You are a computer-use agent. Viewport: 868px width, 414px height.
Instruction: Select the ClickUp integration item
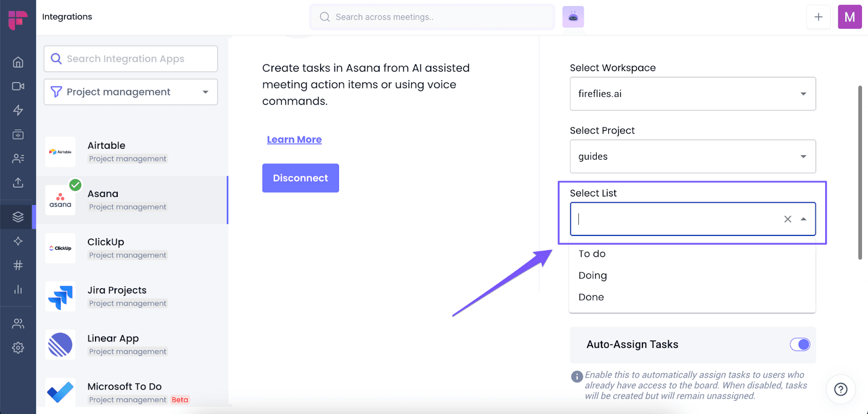(132, 248)
